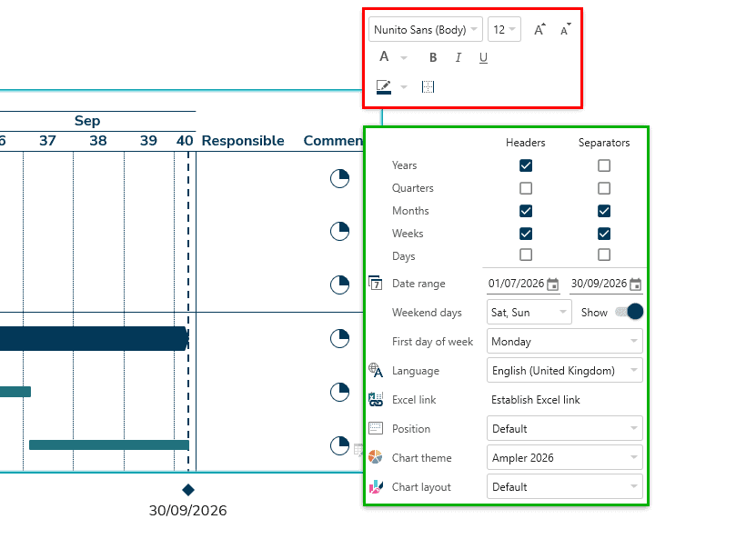Open Position Default dropdown
756x539 pixels.
(x=565, y=428)
